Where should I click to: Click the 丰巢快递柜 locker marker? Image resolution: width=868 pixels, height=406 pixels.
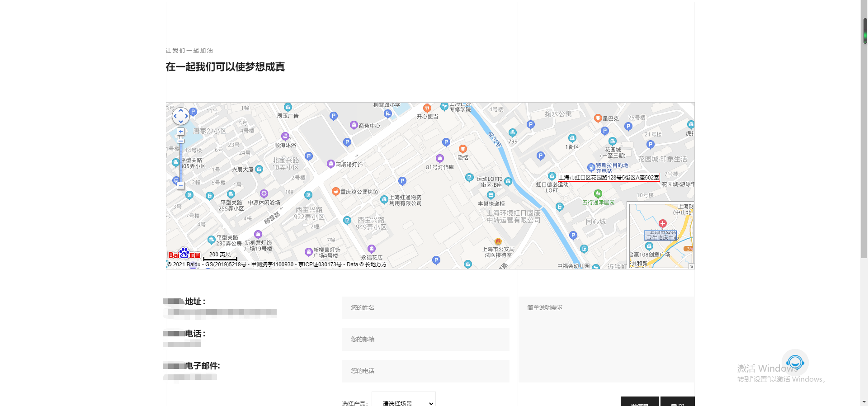pos(491,195)
